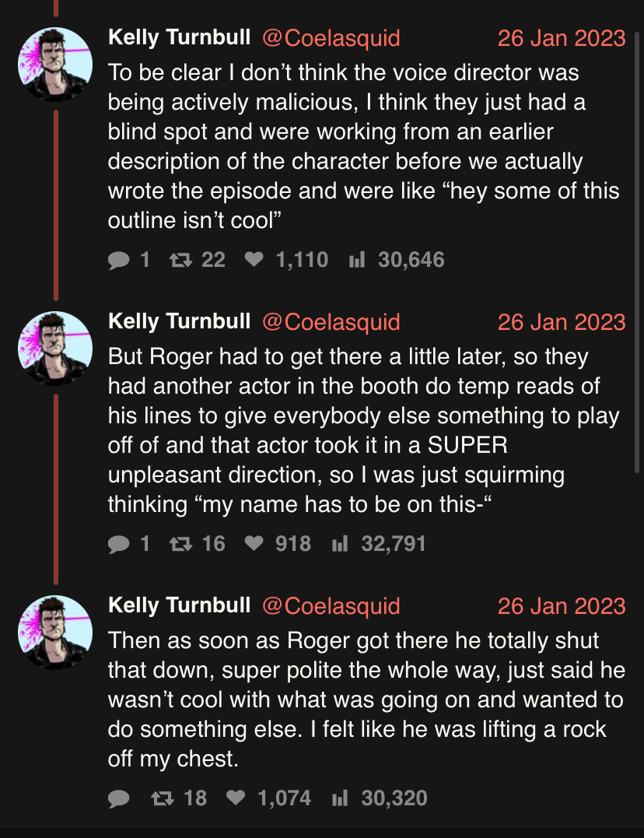This screenshot has height=838, width=644.
Task: Click the avatar beside the third tweet
Action: pos(55,633)
